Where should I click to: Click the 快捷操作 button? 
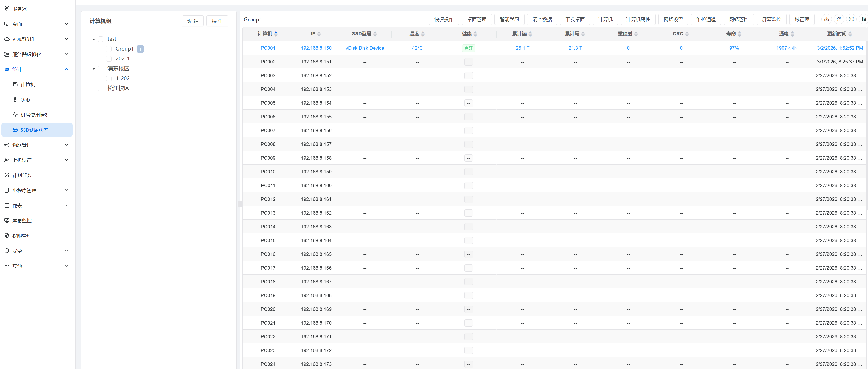click(443, 19)
